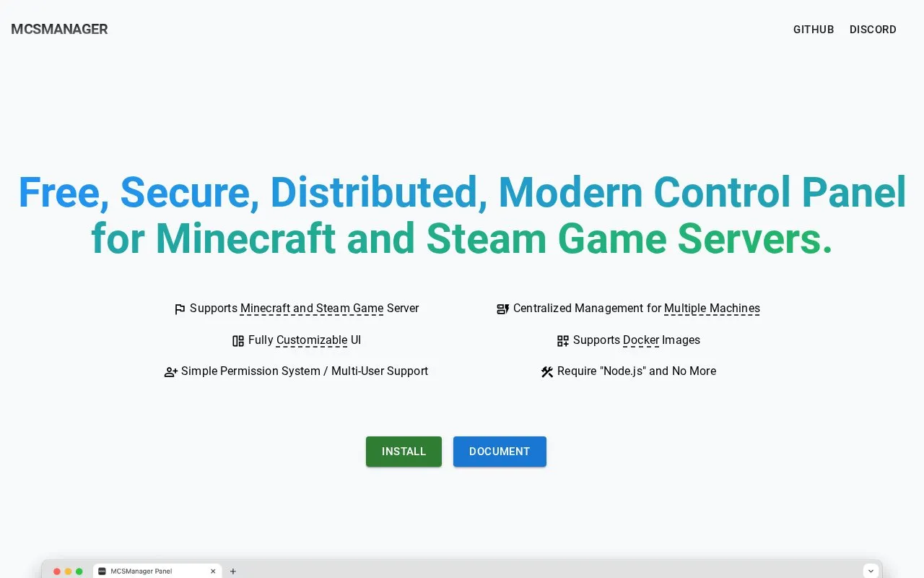Viewport: 924px width, 578px height.
Task: Click the underlined "Minecraft and Steam Game" phrase
Action: tap(312, 309)
